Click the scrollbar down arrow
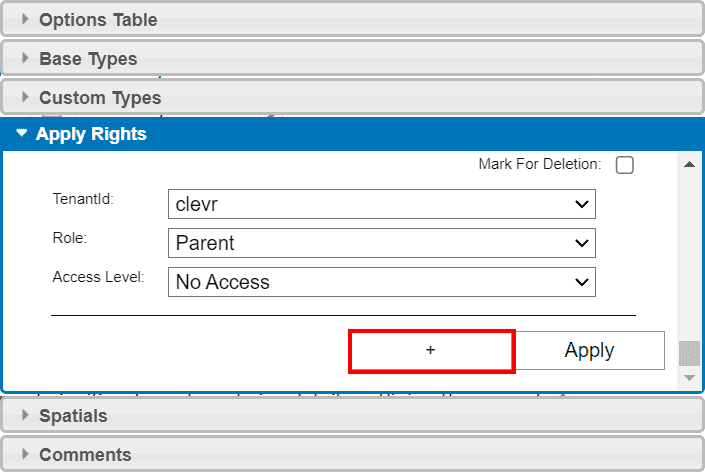705x472 pixels. point(689,378)
